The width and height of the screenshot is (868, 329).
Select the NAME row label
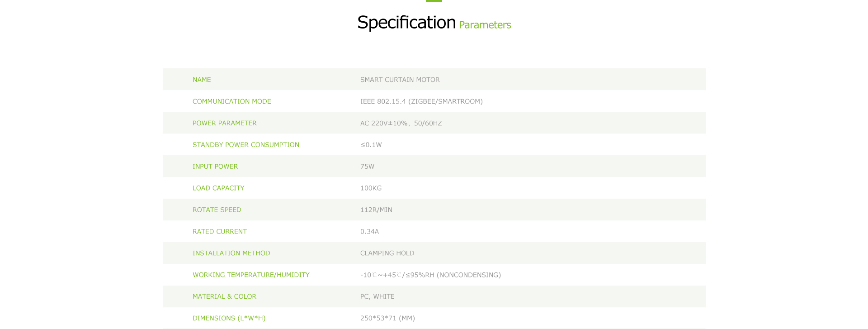(202, 80)
